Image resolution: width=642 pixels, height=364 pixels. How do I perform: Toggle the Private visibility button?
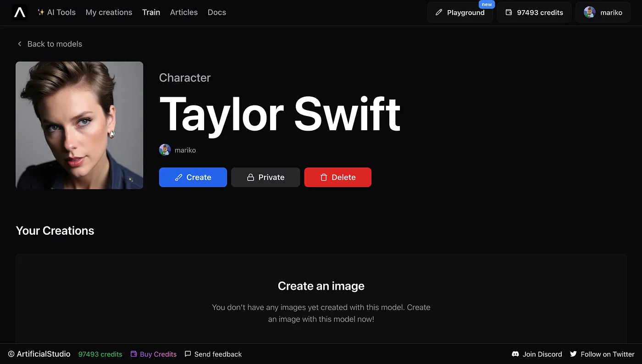266,177
